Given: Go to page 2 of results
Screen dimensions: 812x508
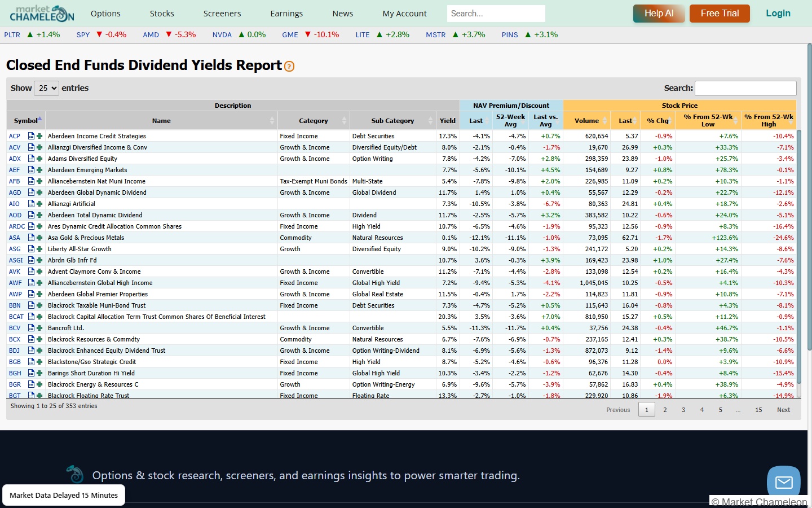Looking at the screenshot, I should [x=665, y=410].
